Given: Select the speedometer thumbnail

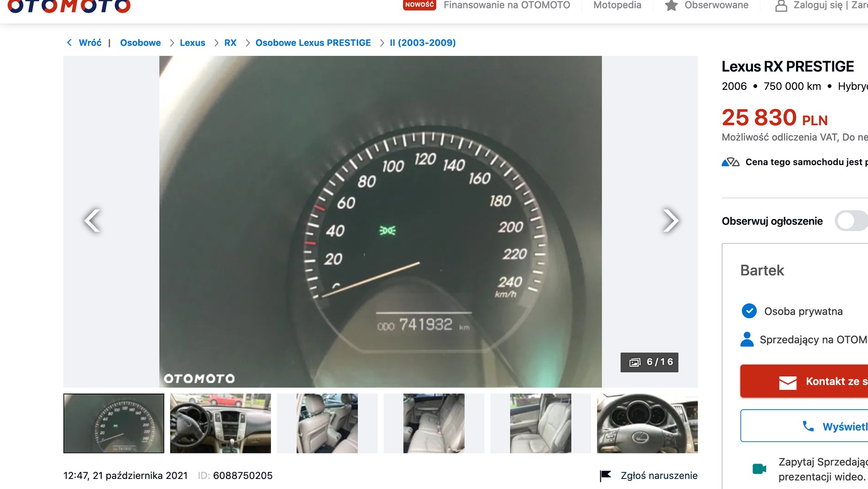Looking at the screenshot, I should 114,423.
